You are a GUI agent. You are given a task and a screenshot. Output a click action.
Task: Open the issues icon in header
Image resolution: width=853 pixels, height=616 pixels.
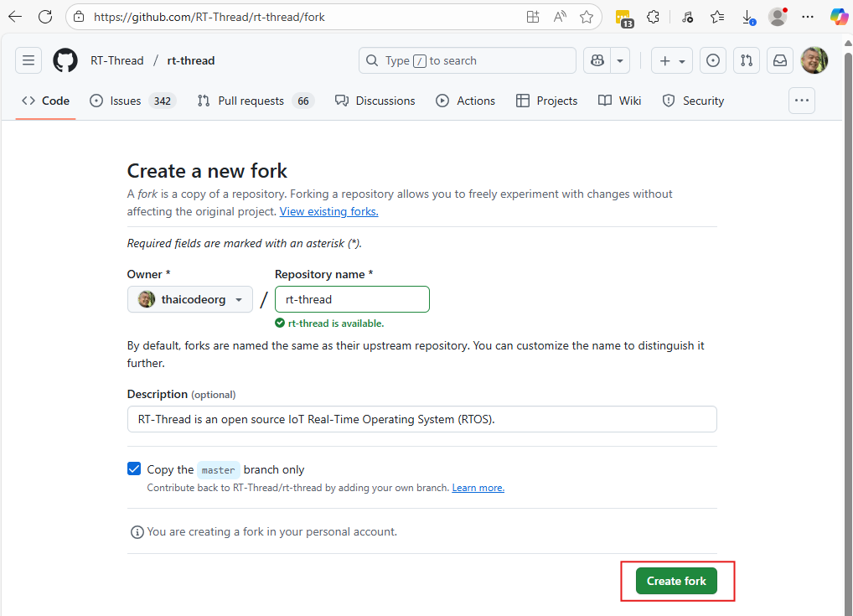point(713,60)
